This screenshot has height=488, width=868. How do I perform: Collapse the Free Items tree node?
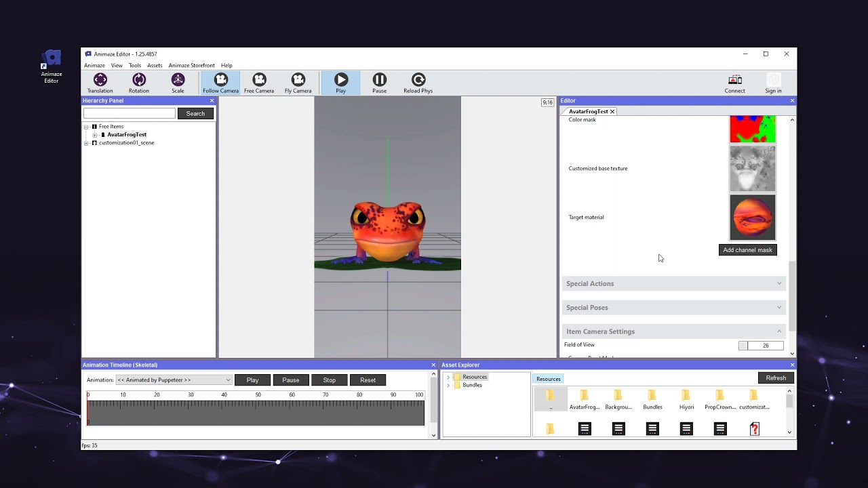click(x=86, y=127)
